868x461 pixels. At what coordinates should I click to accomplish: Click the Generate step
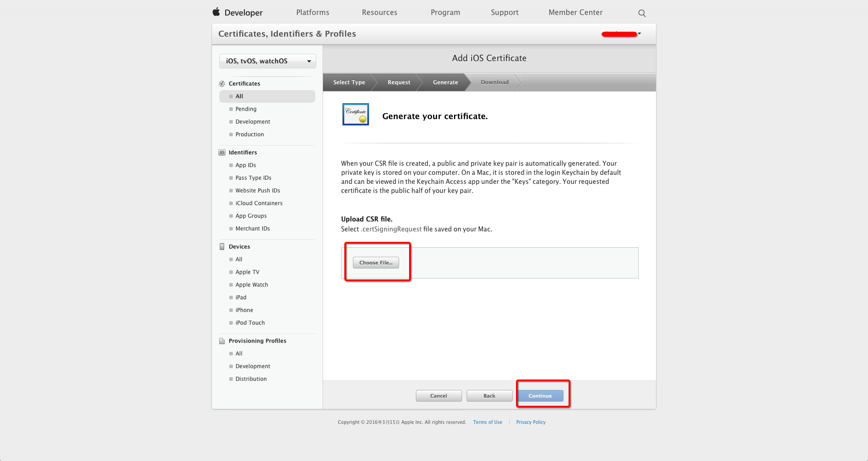[445, 82]
